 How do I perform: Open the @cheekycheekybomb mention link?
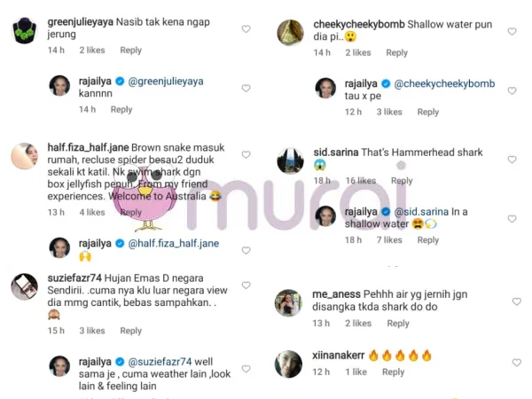click(444, 84)
